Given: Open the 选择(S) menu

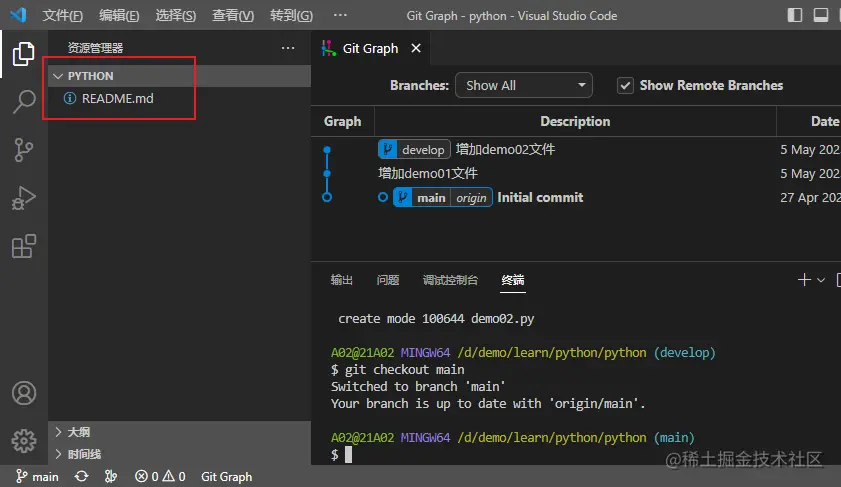Looking at the screenshot, I should [x=175, y=16].
